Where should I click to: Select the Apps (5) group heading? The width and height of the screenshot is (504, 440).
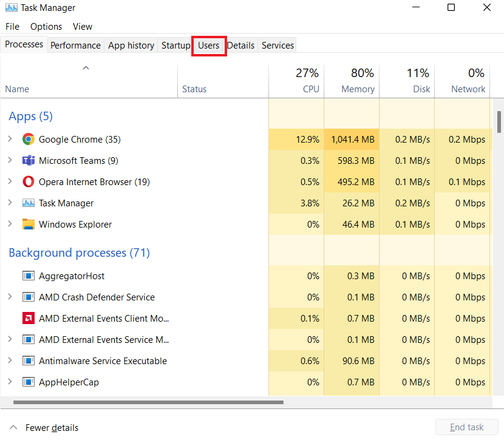(x=30, y=116)
